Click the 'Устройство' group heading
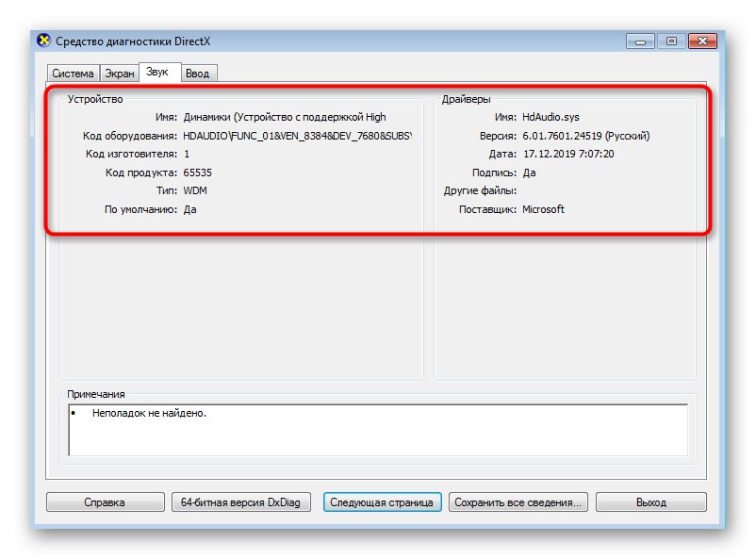756x559 pixels. (95, 99)
